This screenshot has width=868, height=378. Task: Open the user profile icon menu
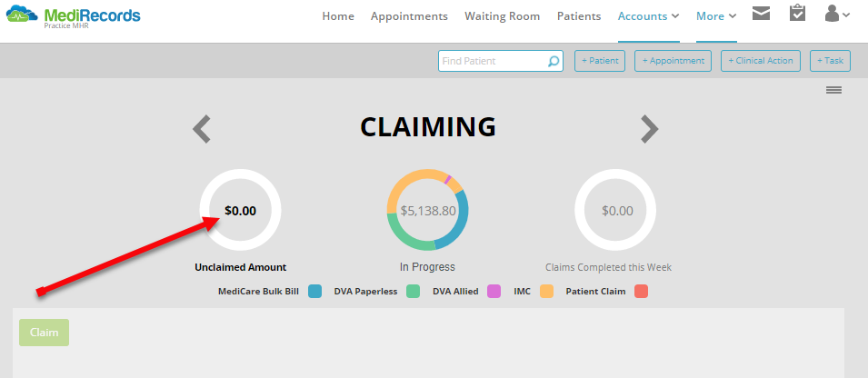[x=836, y=14]
